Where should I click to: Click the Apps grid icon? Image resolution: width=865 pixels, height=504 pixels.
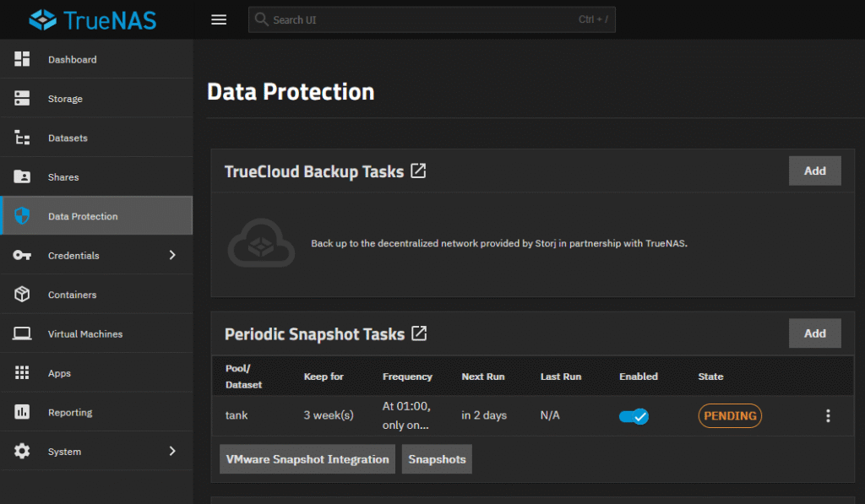click(x=22, y=373)
